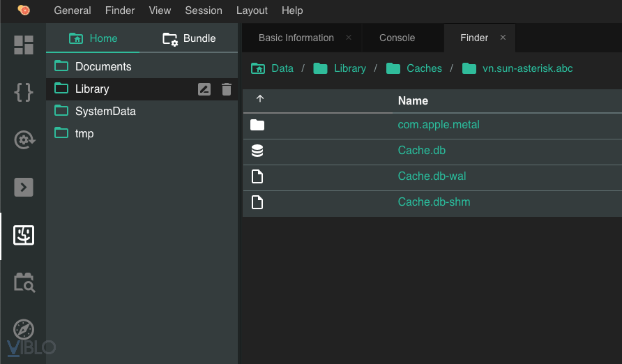
Task: Click the trash icon on Library row
Action: coord(227,89)
